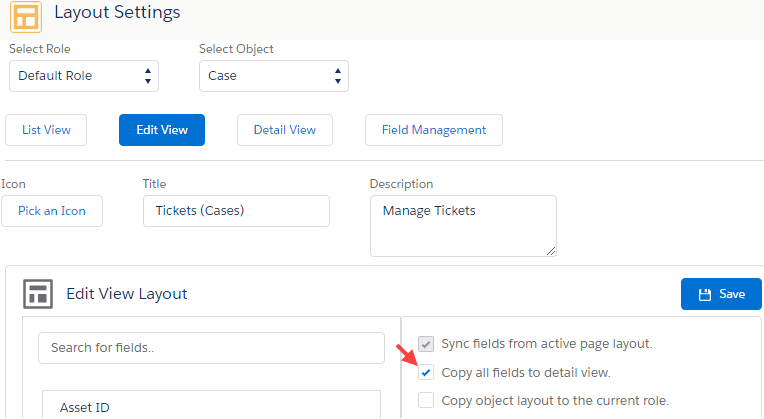This screenshot has width=764, height=419.
Task: Click the Description textarea resize handle
Action: point(550,249)
